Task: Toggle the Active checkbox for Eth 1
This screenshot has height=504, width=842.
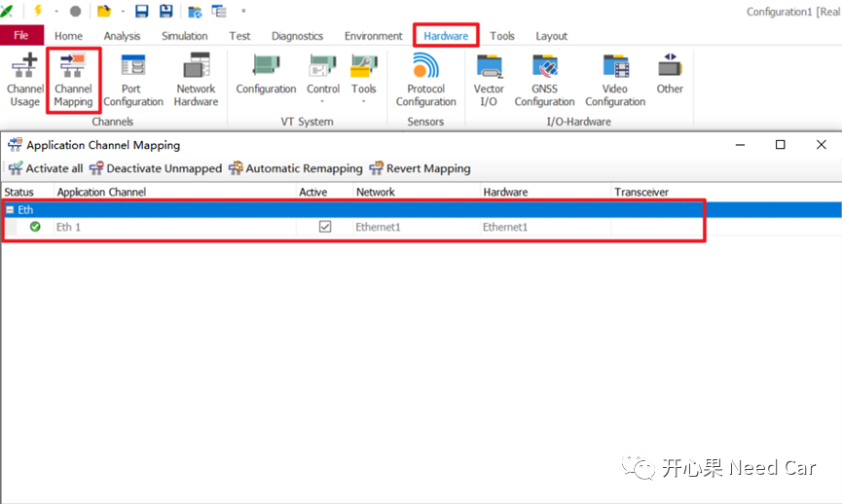Action: tap(325, 227)
